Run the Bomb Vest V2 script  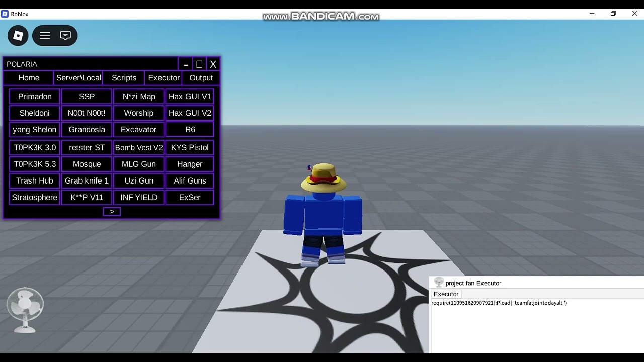click(139, 148)
